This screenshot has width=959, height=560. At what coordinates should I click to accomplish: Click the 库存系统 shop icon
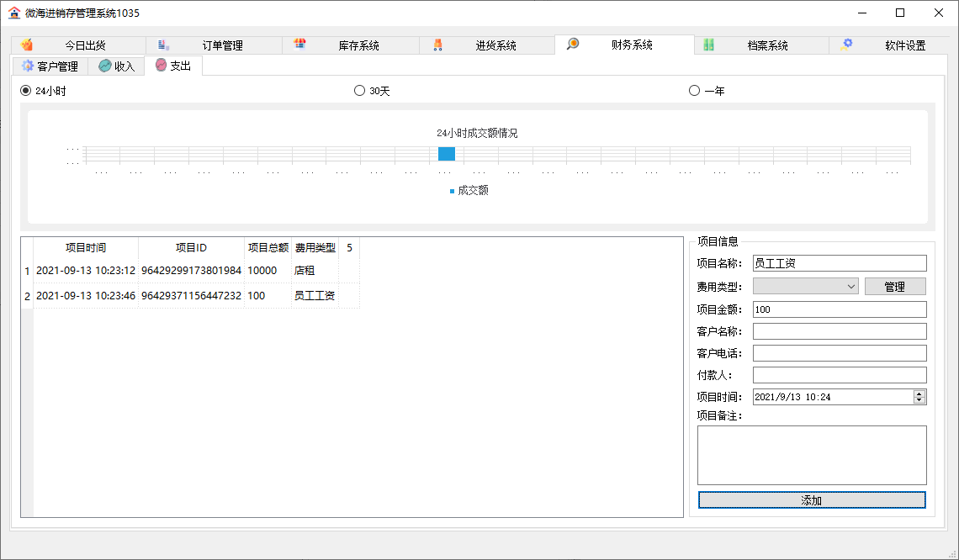click(299, 45)
